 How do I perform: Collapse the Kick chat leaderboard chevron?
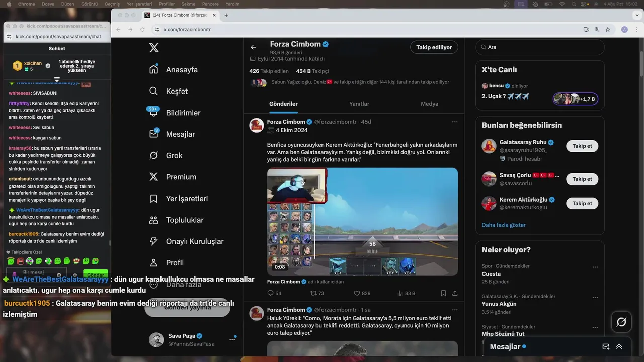click(57, 79)
